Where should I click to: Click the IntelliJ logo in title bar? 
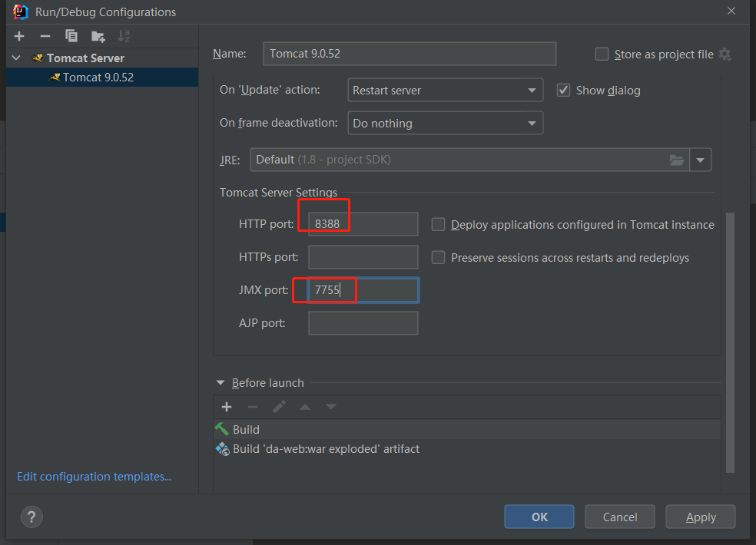pos(20,12)
